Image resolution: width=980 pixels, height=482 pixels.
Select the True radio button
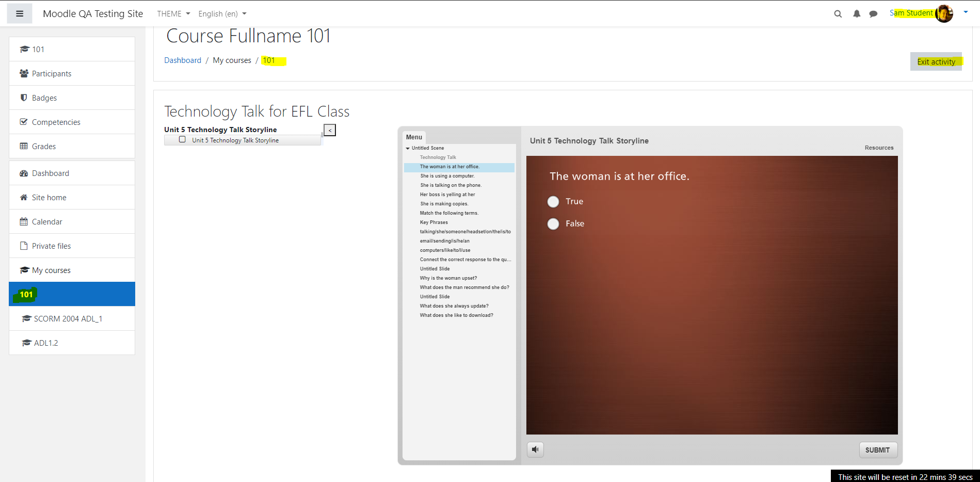553,202
